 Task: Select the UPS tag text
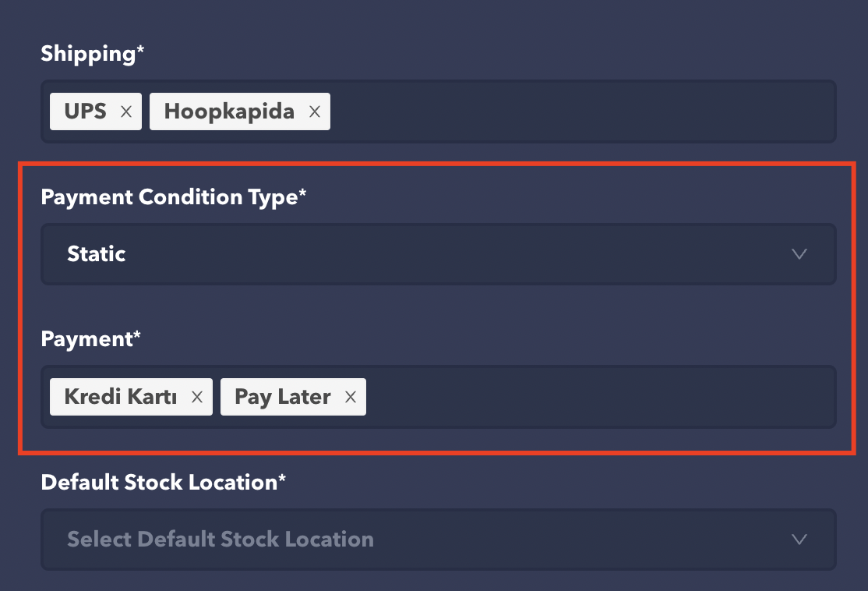click(86, 111)
